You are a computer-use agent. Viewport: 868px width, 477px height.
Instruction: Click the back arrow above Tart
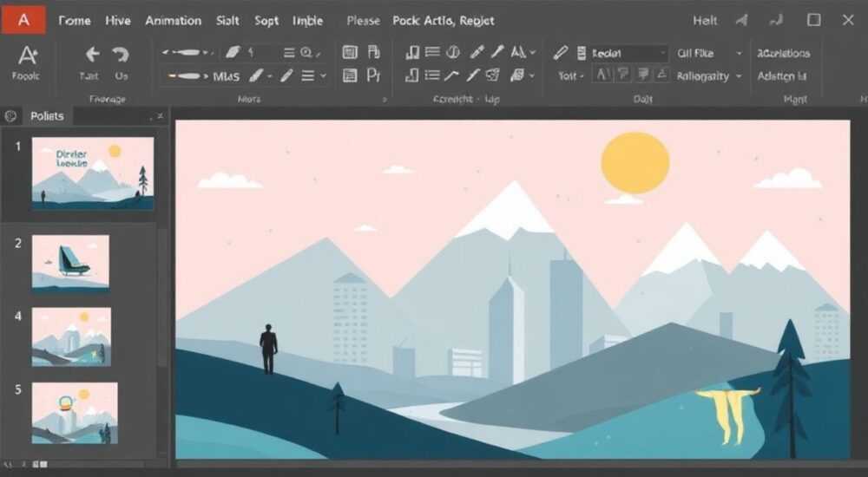point(92,55)
